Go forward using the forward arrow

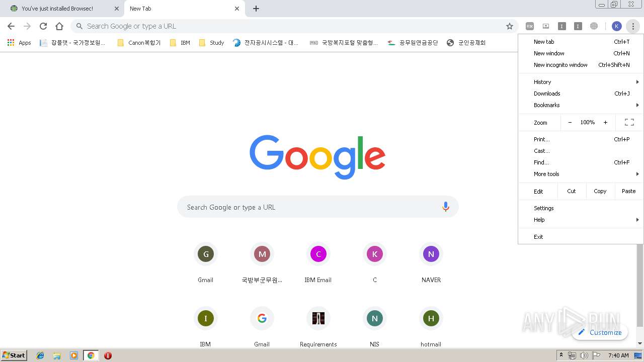(x=27, y=26)
